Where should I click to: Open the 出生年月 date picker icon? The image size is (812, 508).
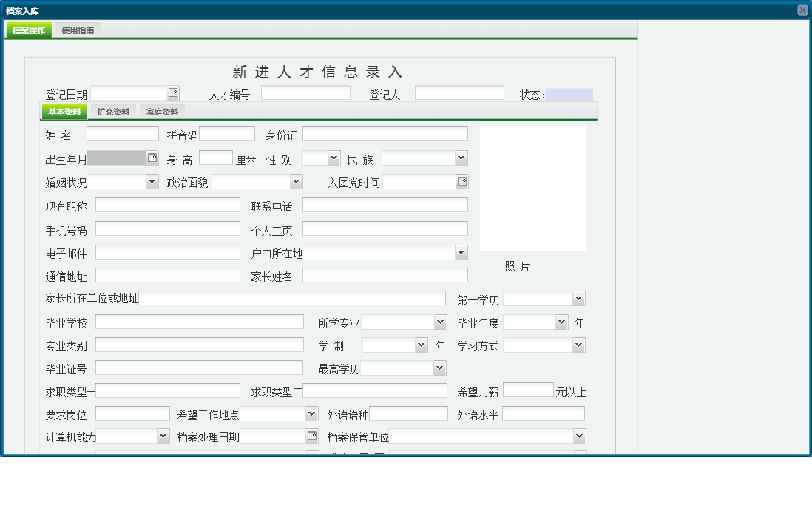pyautogui.click(x=152, y=158)
